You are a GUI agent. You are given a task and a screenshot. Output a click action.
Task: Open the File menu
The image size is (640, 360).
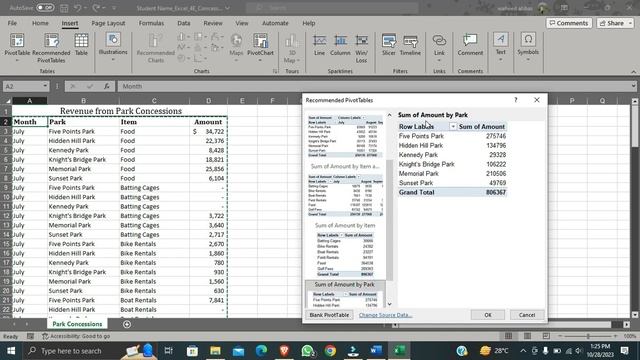click(12, 23)
